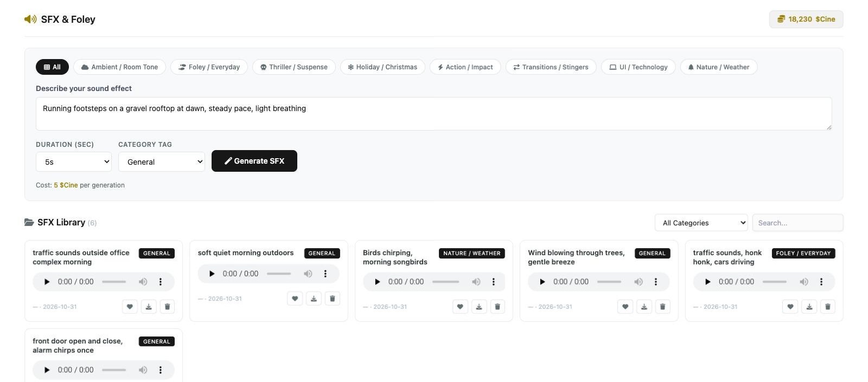Download the 'traffic sounds, honk honk' clip
The width and height of the screenshot is (868, 382).
tap(809, 307)
